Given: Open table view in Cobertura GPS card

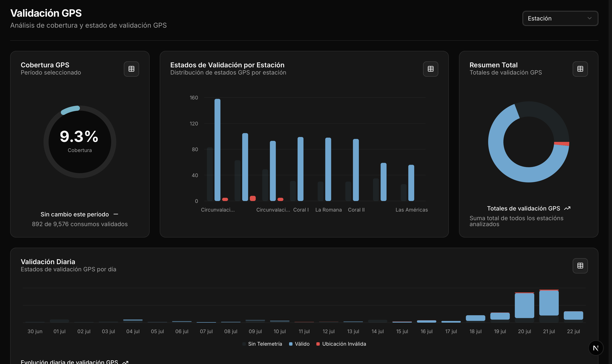Looking at the screenshot, I should point(131,69).
